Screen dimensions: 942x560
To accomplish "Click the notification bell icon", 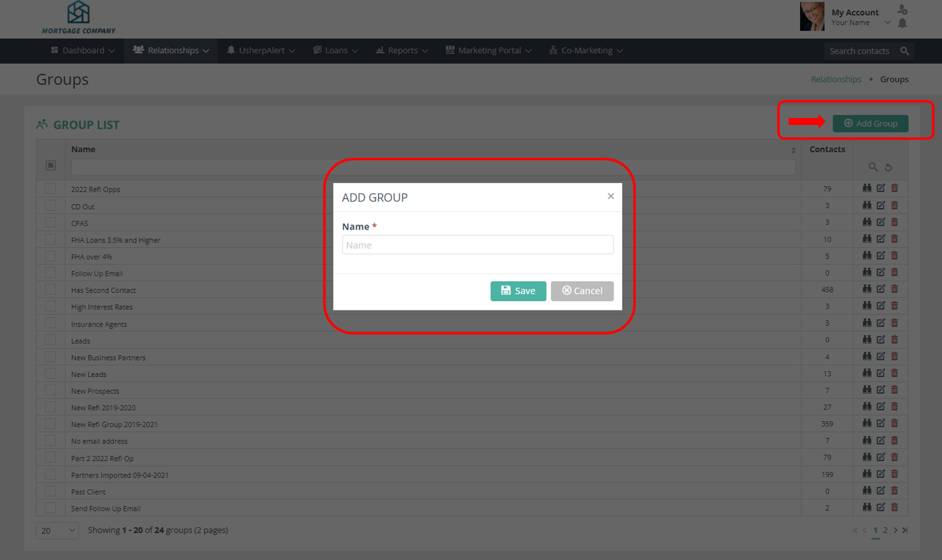I will [x=902, y=23].
